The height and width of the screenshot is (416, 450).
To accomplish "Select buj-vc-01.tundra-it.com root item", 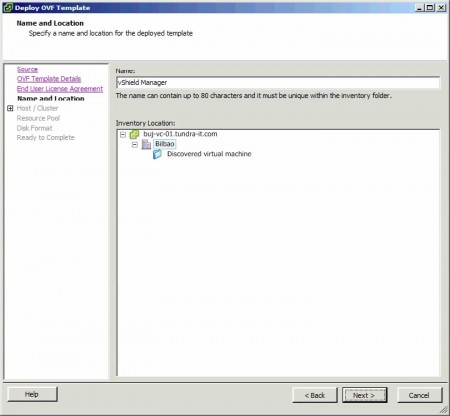I will click(x=180, y=134).
